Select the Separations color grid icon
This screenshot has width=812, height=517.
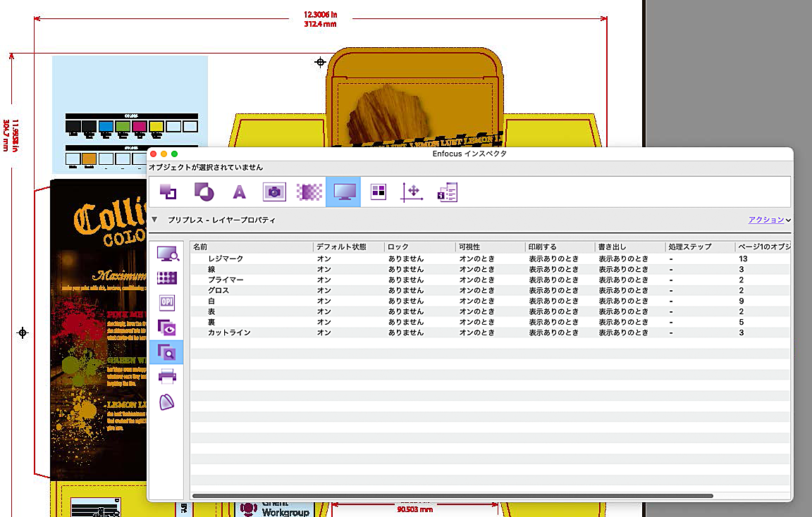tap(379, 192)
